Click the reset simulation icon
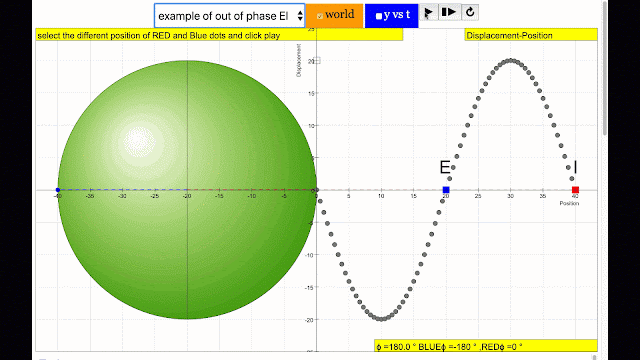The image size is (640, 360). point(470,12)
